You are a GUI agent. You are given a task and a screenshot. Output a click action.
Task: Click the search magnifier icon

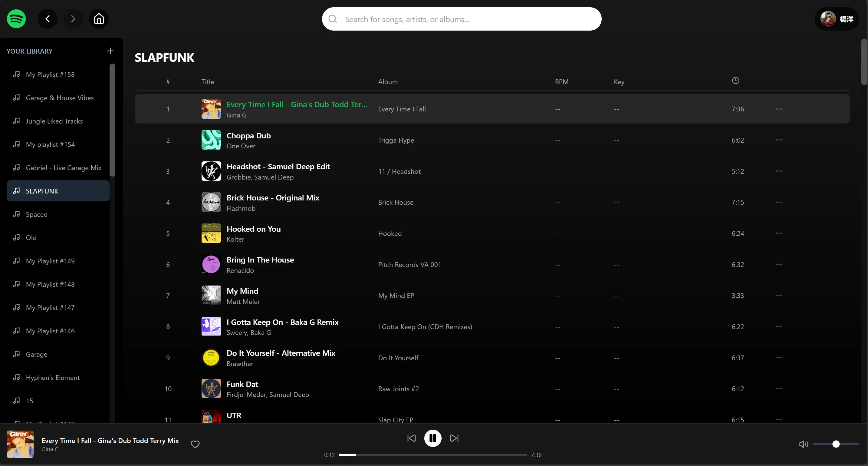click(333, 19)
